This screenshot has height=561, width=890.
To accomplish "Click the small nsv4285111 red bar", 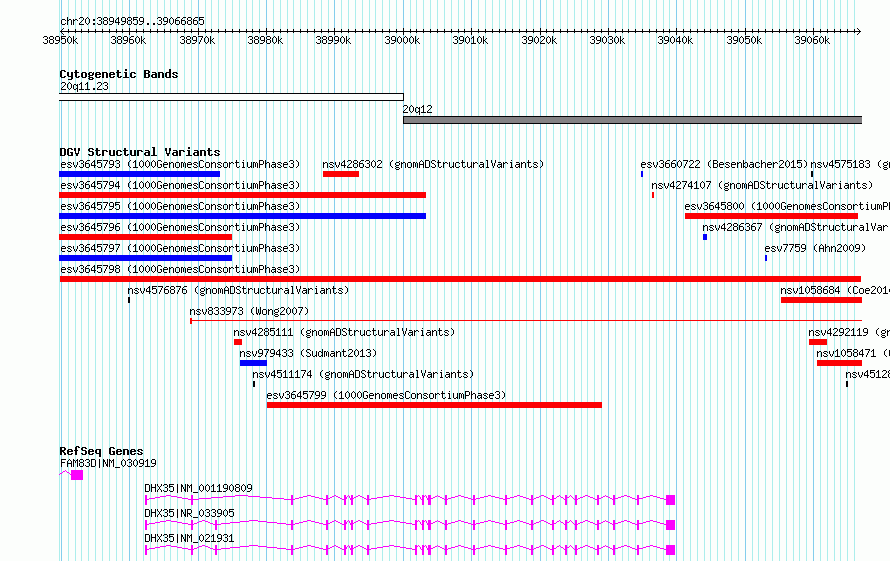I will pyautogui.click(x=238, y=342).
